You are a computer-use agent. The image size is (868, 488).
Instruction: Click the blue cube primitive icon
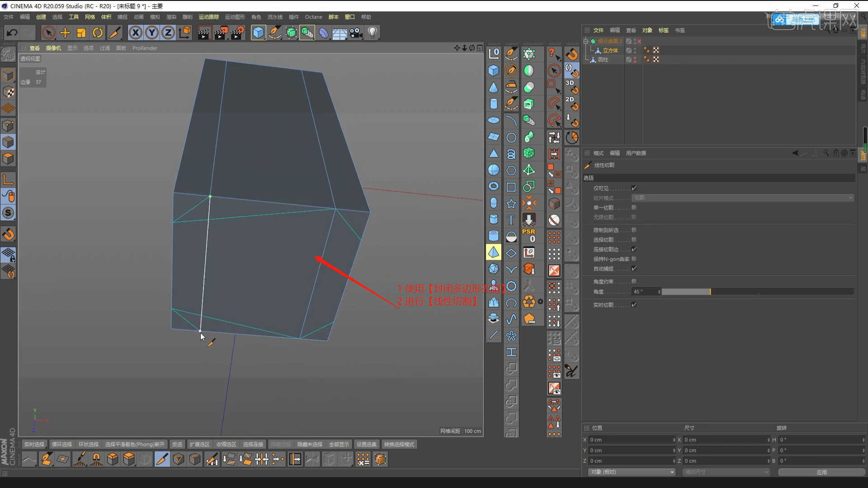click(258, 33)
